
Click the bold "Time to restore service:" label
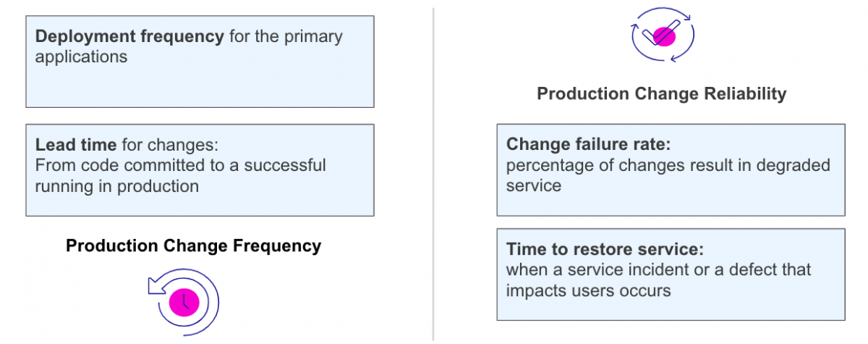point(605,250)
